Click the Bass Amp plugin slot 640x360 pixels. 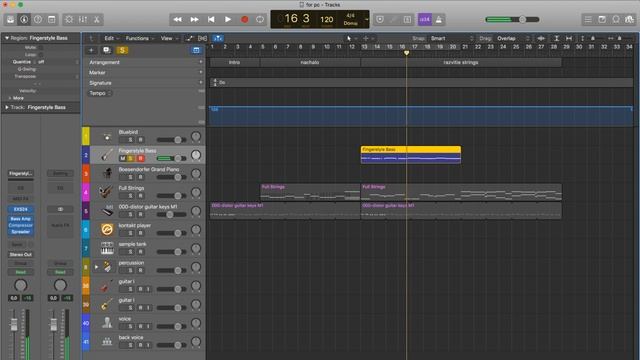coord(20,219)
